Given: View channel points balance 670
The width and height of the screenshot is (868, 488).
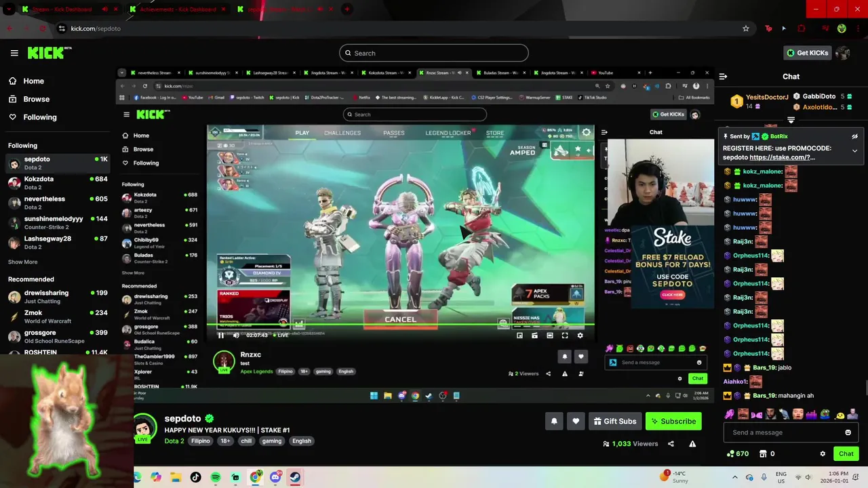Looking at the screenshot, I should [x=738, y=453].
